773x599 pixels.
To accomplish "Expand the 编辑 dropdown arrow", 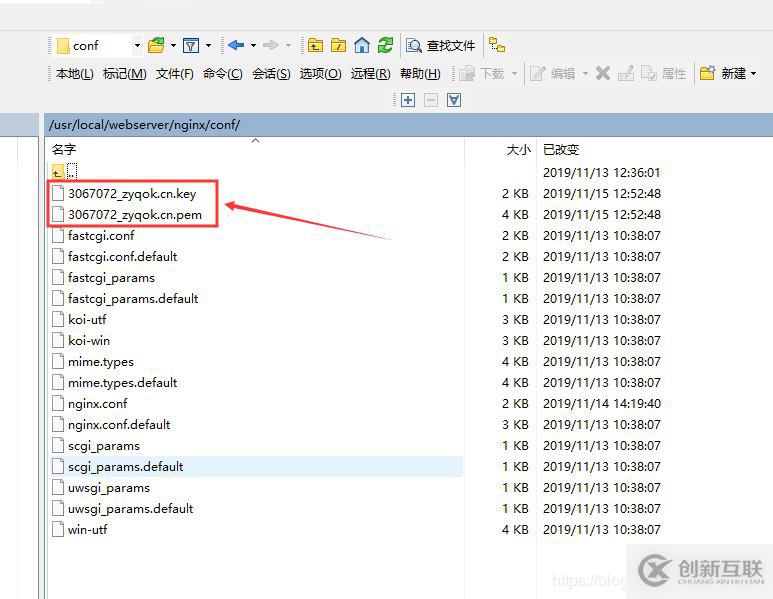I will pyautogui.click(x=585, y=74).
